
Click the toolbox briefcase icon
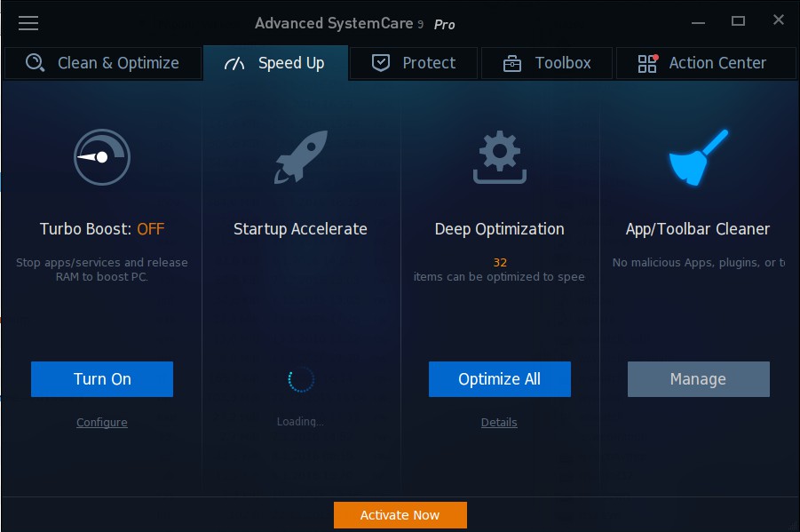[512, 63]
